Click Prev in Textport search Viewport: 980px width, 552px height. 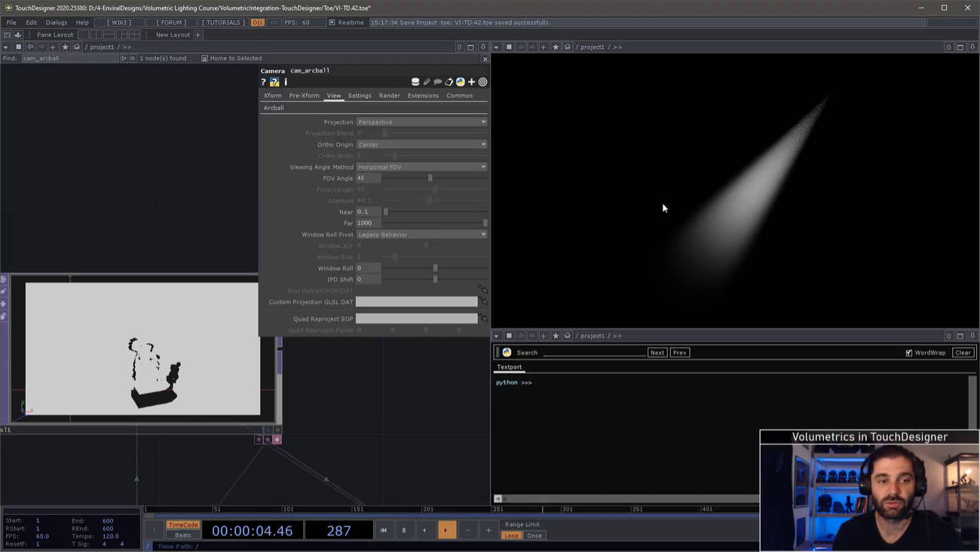pyautogui.click(x=679, y=352)
